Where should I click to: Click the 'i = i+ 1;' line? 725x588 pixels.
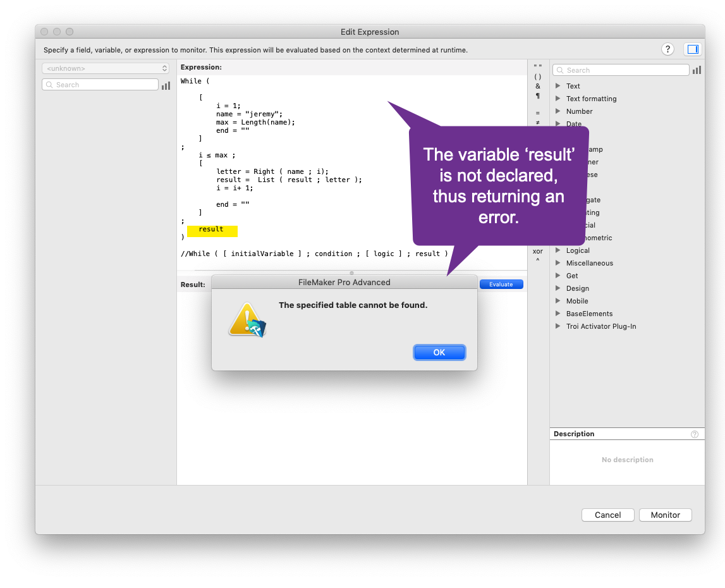(x=235, y=188)
